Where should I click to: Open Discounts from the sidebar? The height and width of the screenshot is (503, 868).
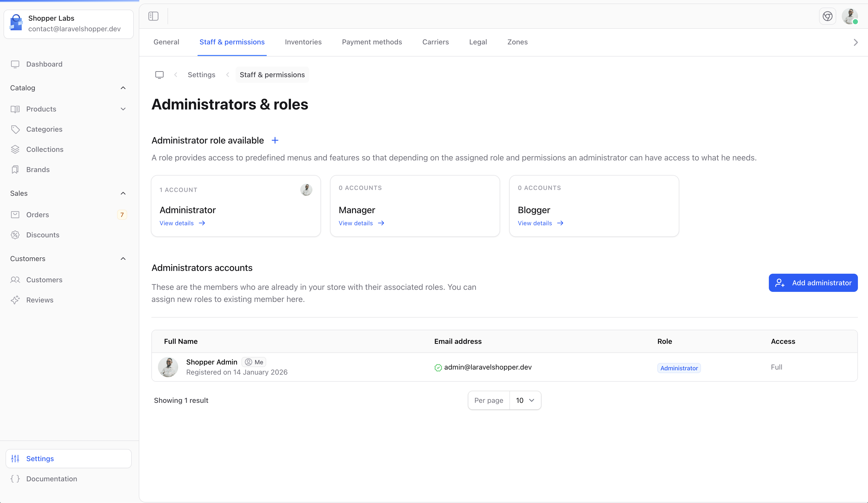tap(43, 235)
